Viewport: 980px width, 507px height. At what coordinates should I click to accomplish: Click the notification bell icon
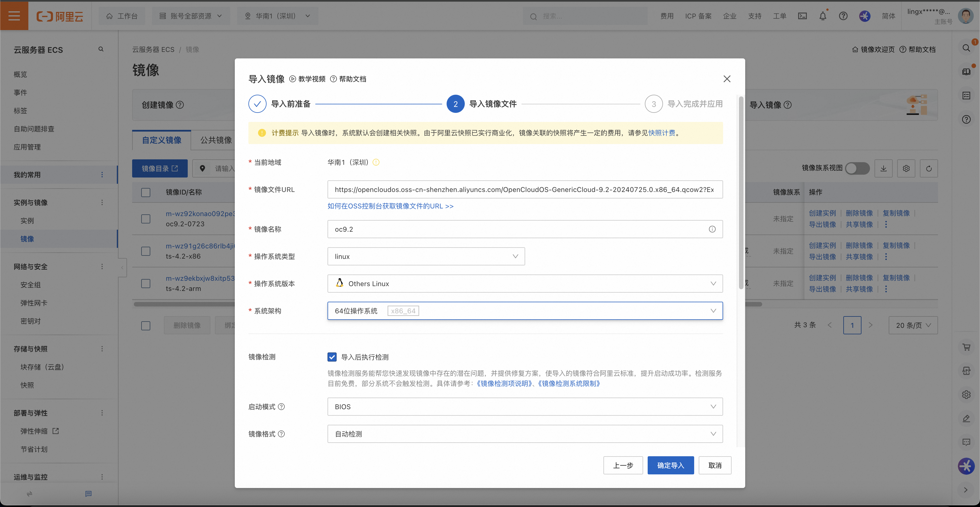coord(823,16)
